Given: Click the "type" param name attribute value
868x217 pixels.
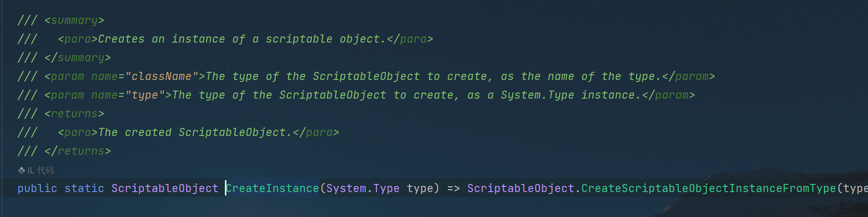Looking at the screenshot, I should [145, 95].
